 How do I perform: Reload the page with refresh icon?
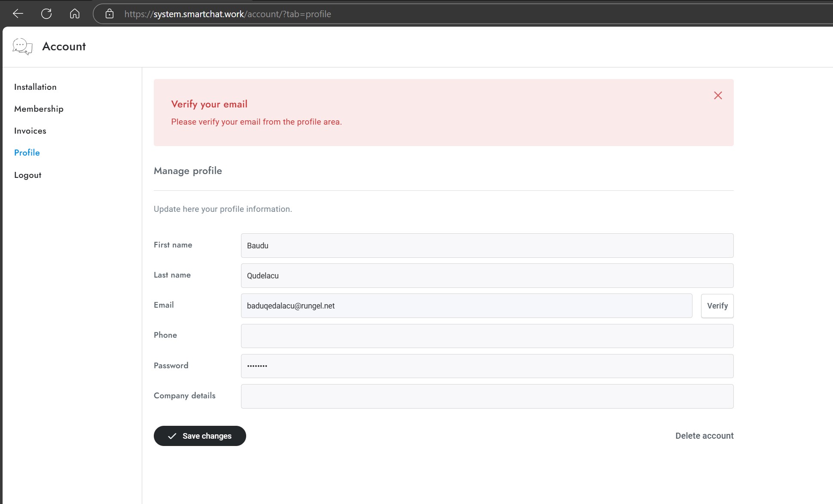pos(46,14)
